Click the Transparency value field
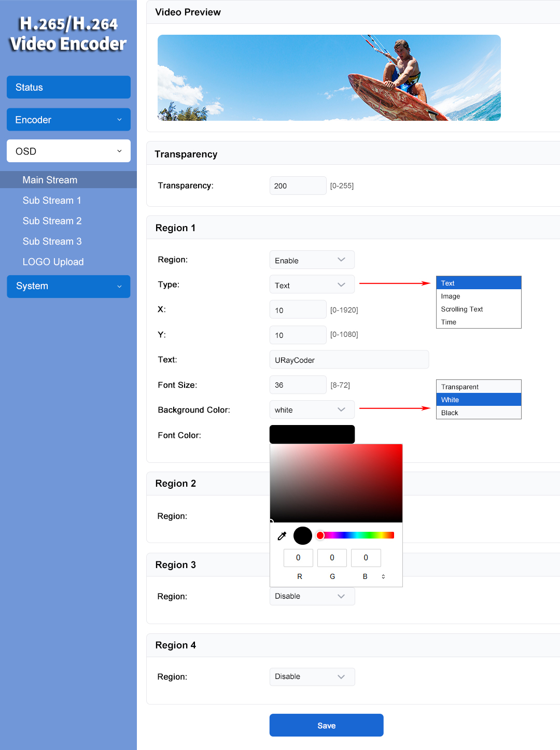This screenshot has width=560, height=750. coord(298,186)
